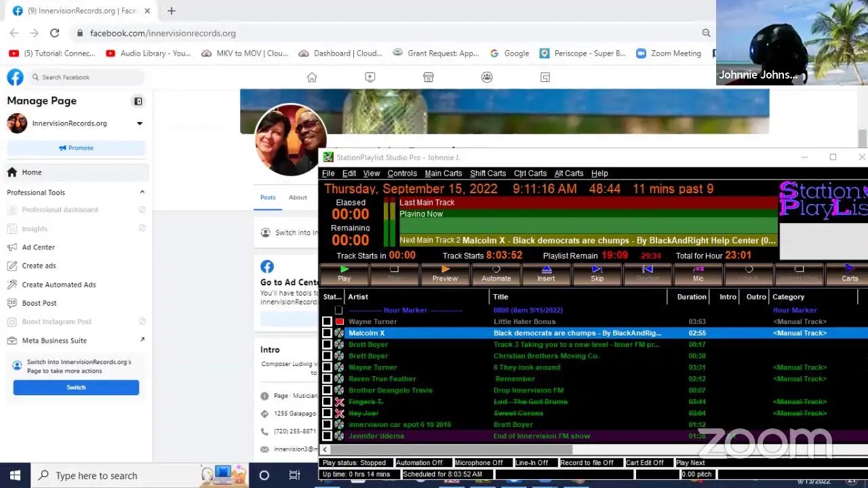The height and width of the screenshot is (488, 868).
Task: Open Task View on the taskbar
Action: pos(294,475)
